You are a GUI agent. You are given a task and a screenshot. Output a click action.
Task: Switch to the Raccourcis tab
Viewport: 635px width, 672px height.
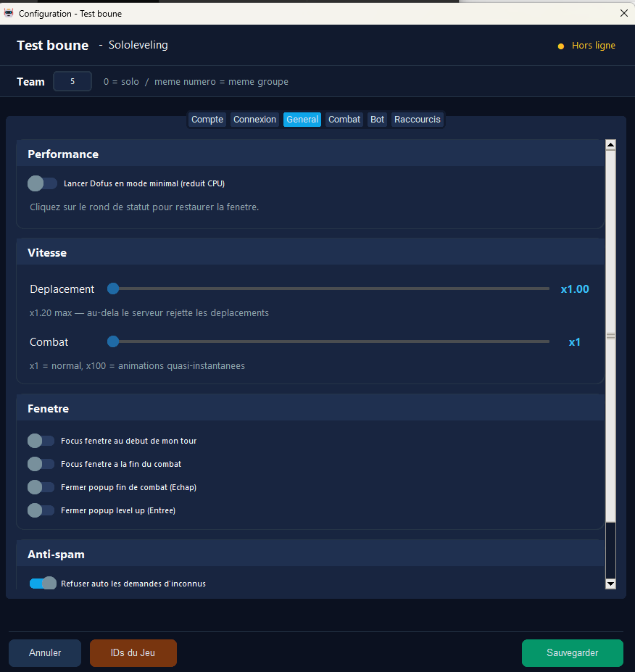(417, 119)
